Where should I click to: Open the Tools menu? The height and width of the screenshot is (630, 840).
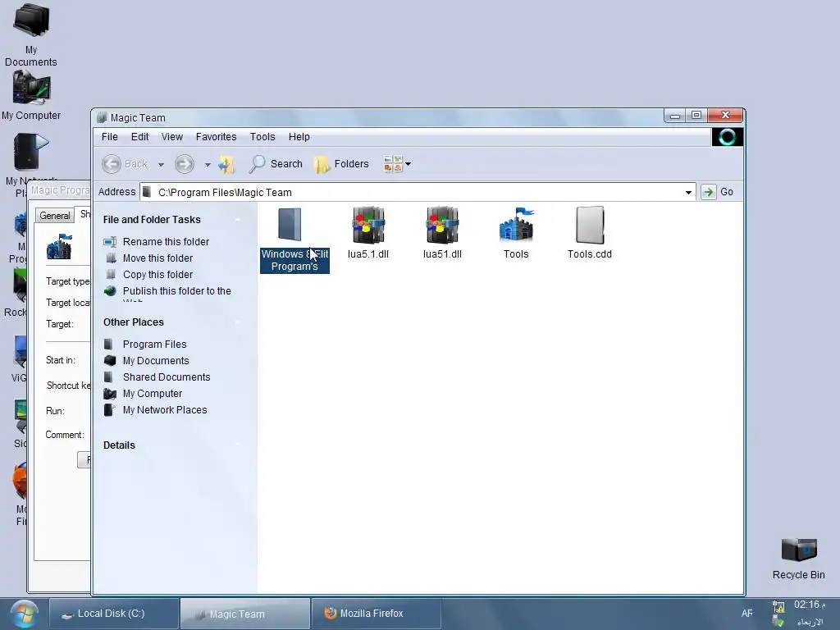point(262,137)
